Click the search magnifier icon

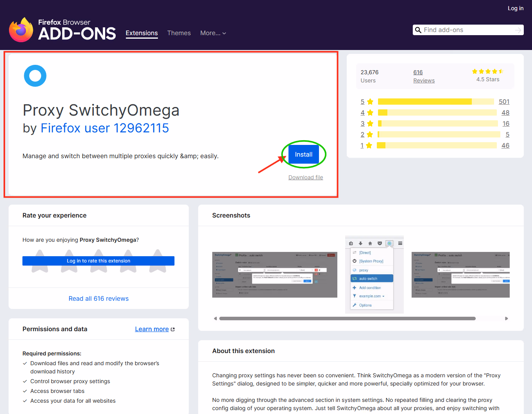point(418,30)
